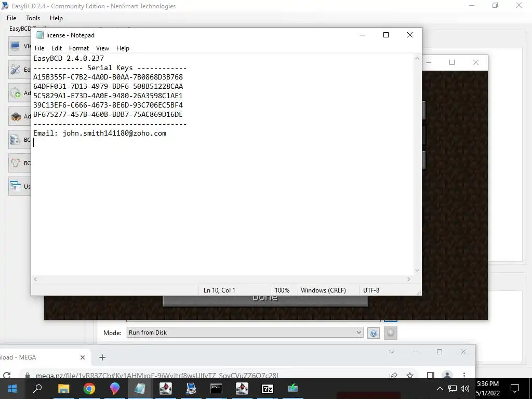Open the notification center icon
Image resolution: width=532 pixels, height=399 pixels.
515,389
